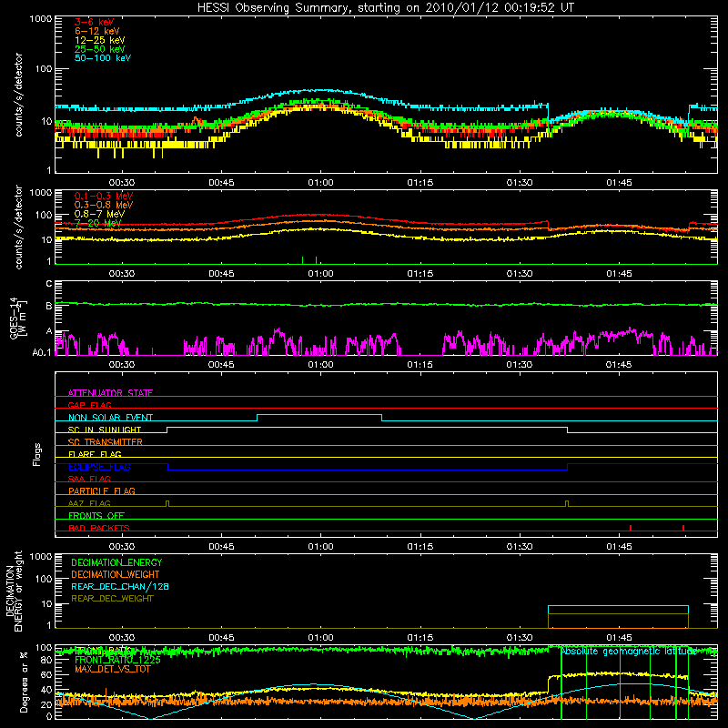Select the blue ECLIPSE_FLAG label
Screen dimensions: 728x728
tap(99, 467)
